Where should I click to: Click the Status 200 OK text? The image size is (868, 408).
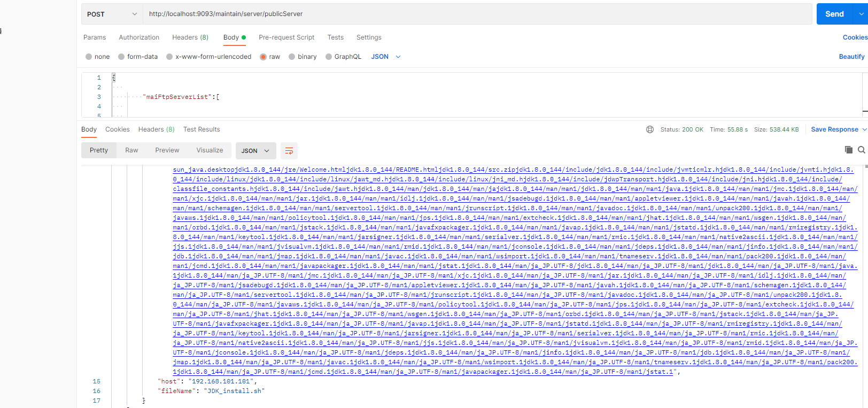pos(682,129)
